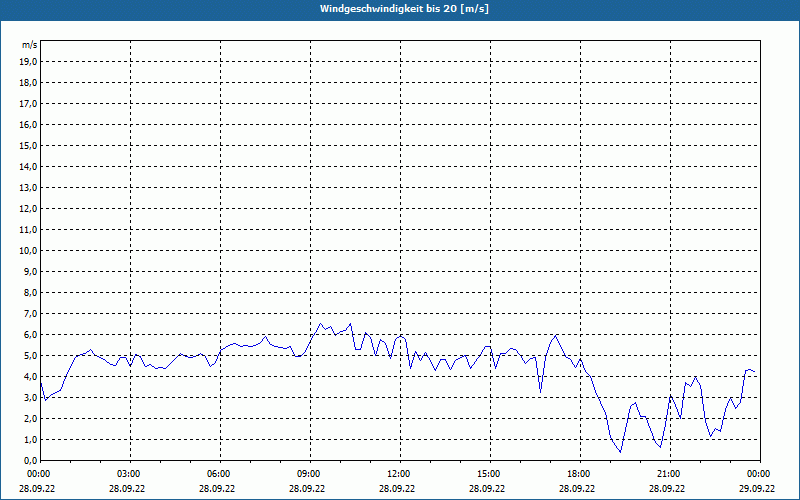Click the 28.09.22 date under 06:00

coord(217,488)
